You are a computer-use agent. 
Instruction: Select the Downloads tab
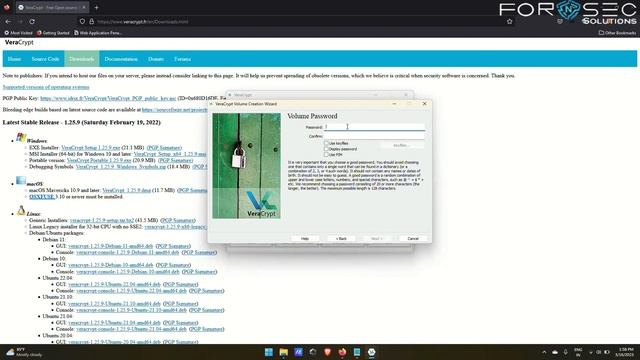(82, 59)
